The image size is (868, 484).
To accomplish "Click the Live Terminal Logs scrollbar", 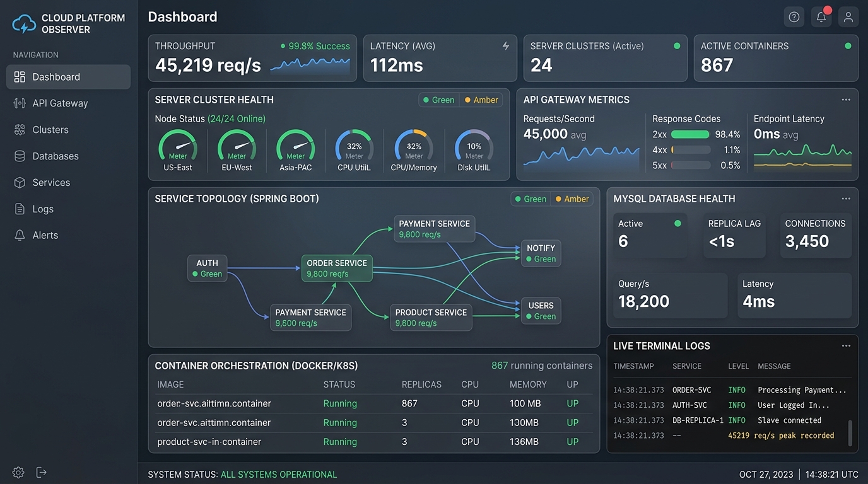I will tap(850, 433).
